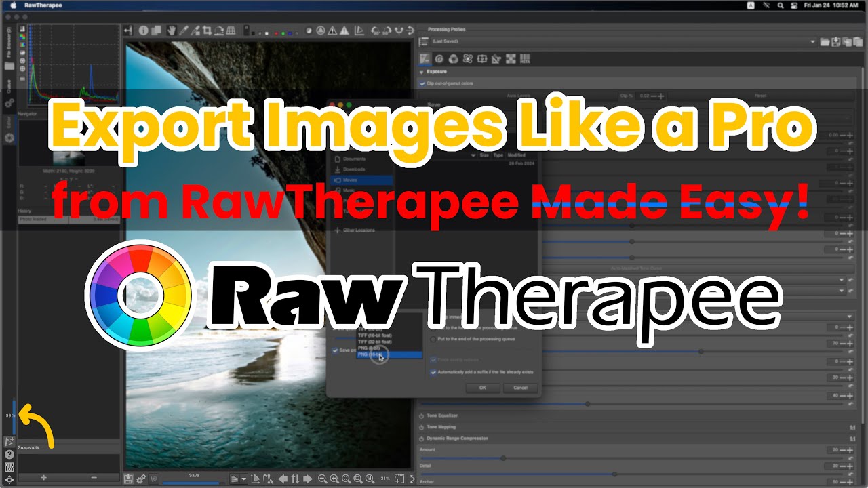Fit the whole image to screen
This screenshot has height=488, width=868.
[x=346, y=479]
